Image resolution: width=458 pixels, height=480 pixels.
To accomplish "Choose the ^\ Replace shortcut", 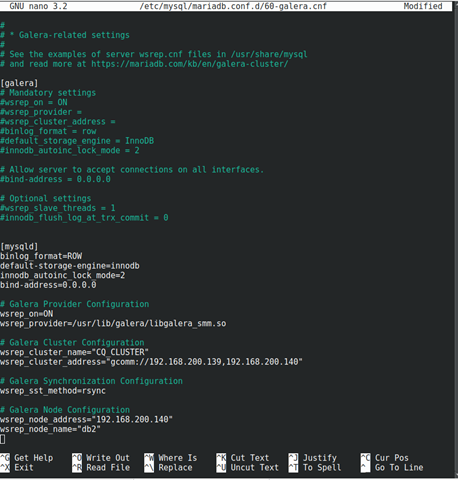I will coord(168,468).
